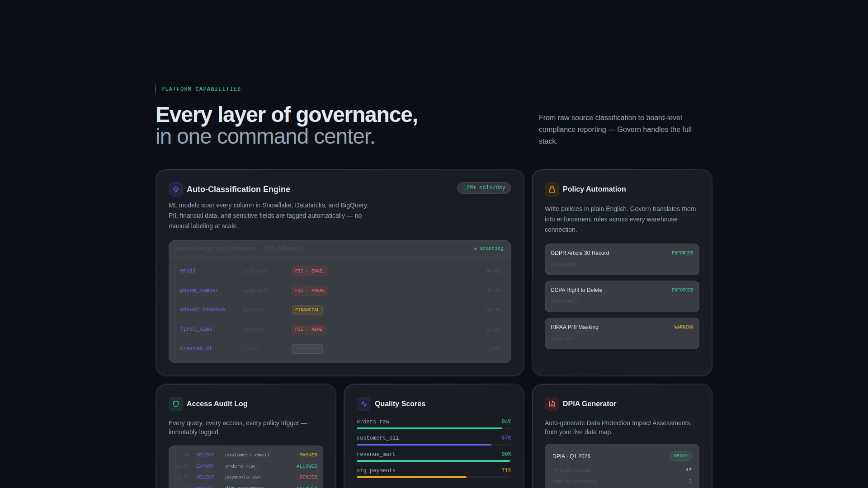Select the FINANCIAL classification tag
This screenshot has width=868, height=488.
coord(307,310)
